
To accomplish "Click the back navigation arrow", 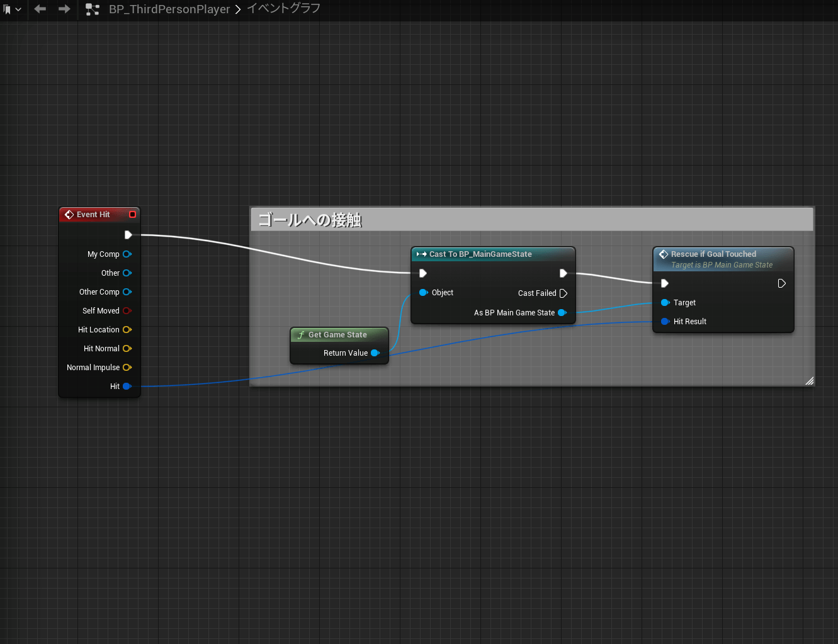I will [x=40, y=9].
